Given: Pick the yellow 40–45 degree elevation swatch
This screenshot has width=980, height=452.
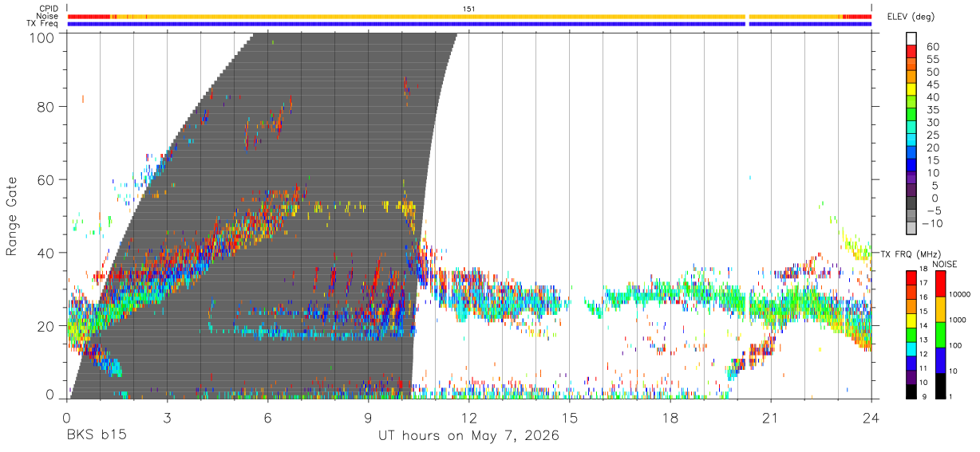Looking at the screenshot, I should coord(911,90).
